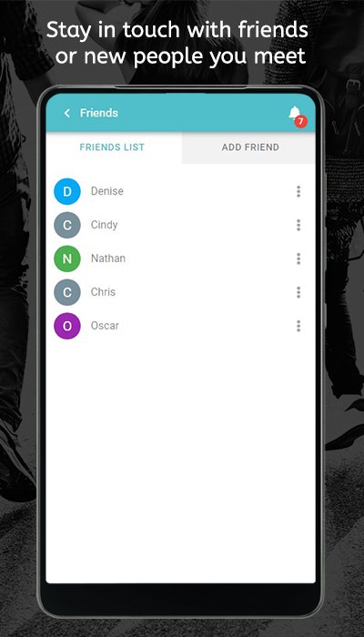Image resolution: width=364 pixels, height=637 pixels.
Task: Tap Chris's gray C avatar
Action: 67,292
